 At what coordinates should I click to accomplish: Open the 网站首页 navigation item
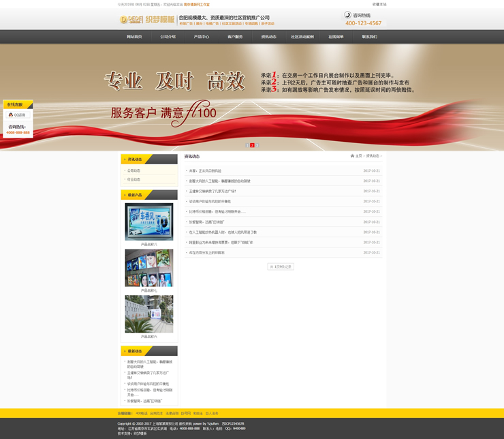[x=134, y=37]
